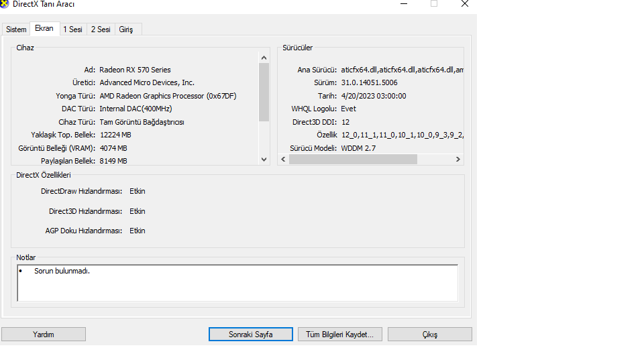644x362 pixels.
Task: Click the Sürücüler scroll right arrow
Action: tap(458, 160)
